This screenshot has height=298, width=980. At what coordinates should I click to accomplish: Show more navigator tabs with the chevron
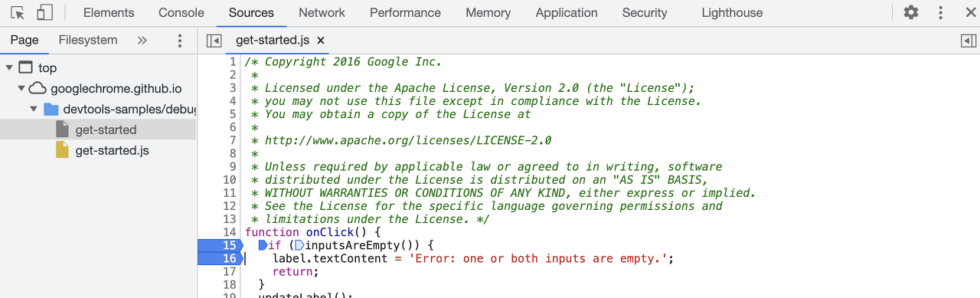(x=142, y=41)
